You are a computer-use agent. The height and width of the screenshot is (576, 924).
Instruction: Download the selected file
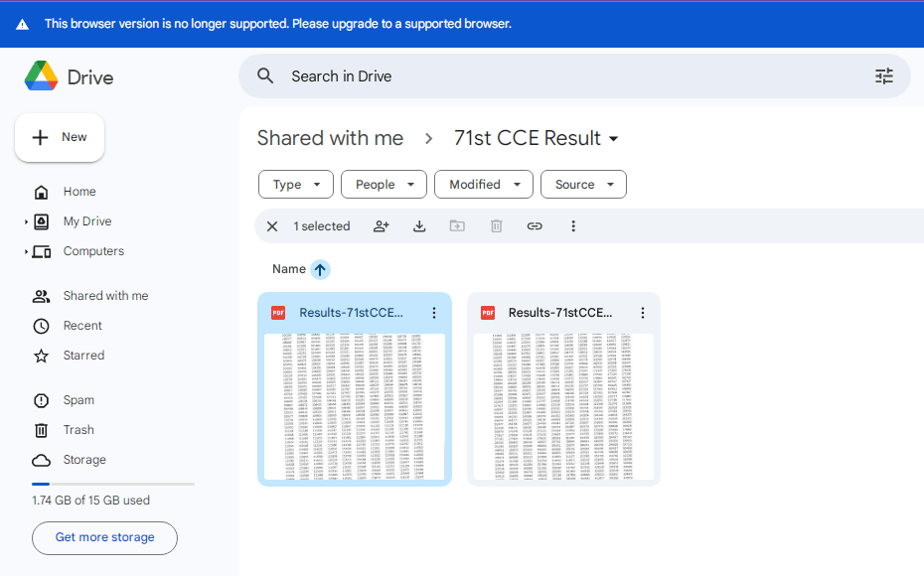[419, 226]
